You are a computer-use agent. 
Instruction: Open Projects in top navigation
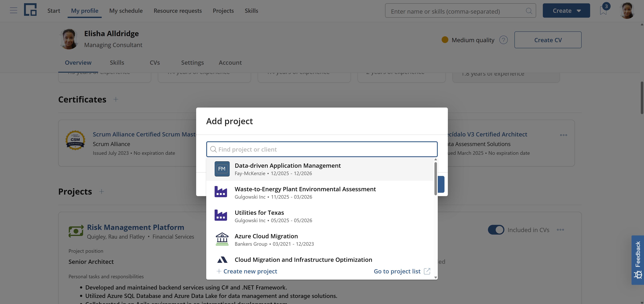pos(223,11)
